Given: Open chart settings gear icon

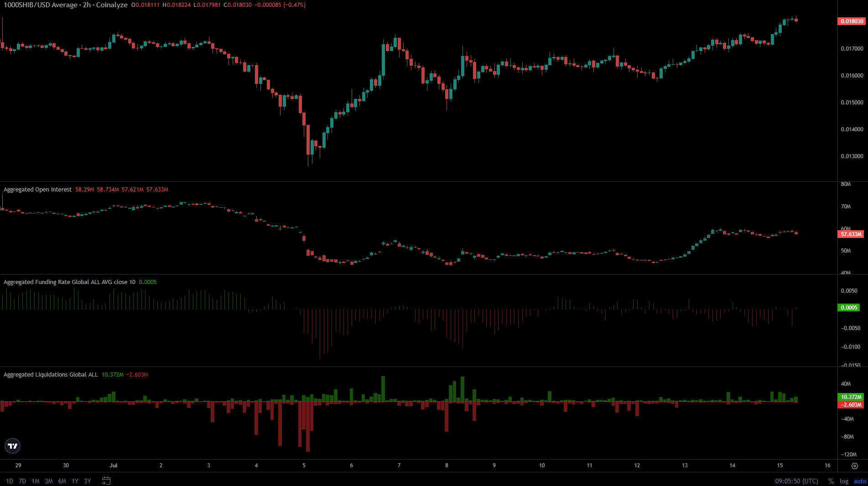Looking at the screenshot, I should click(855, 466).
